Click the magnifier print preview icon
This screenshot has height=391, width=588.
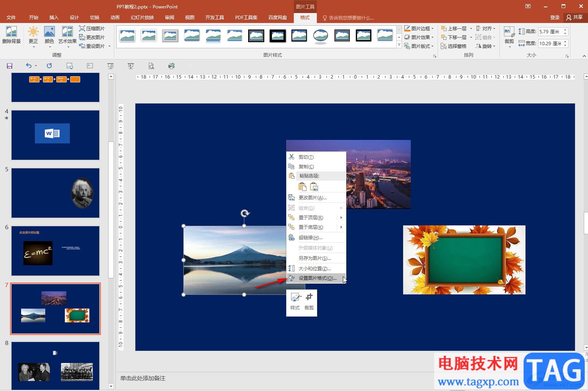tap(152, 66)
